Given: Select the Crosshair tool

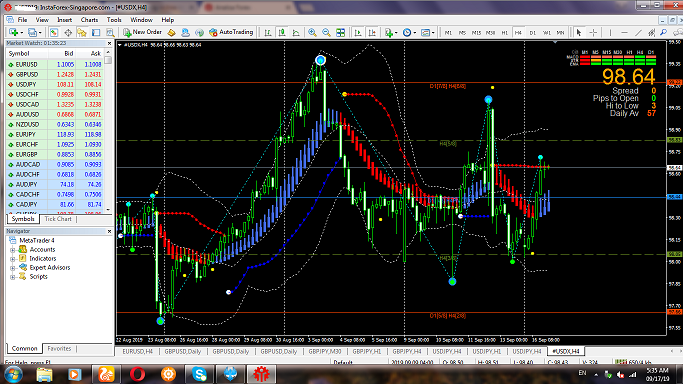Looking at the screenshot, I should tap(593, 32).
